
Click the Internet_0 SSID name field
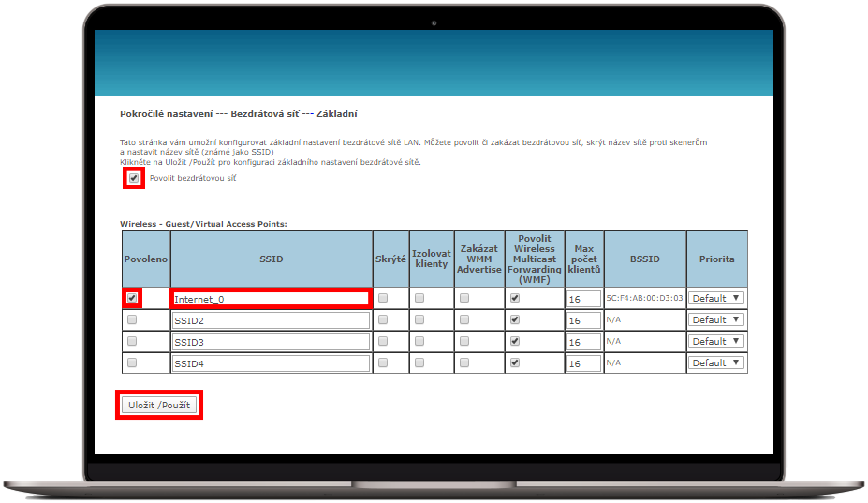(x=270, y=299)
